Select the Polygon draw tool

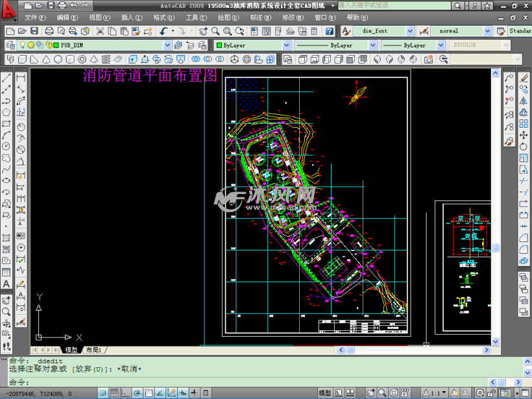(x=6, y=113)
